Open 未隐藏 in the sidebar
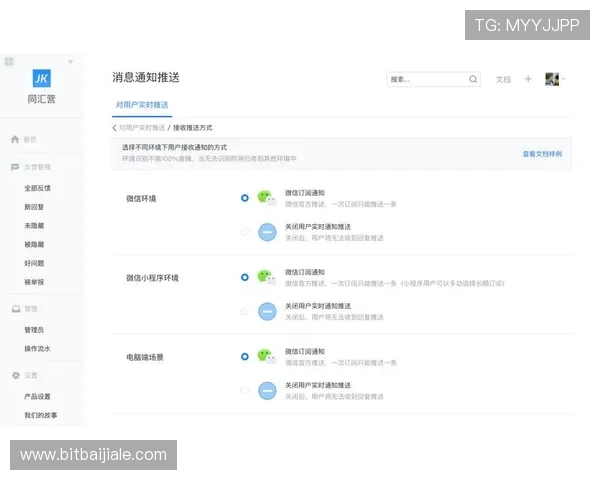The height and width of the screenshot is (480, 600). [34, 225]
